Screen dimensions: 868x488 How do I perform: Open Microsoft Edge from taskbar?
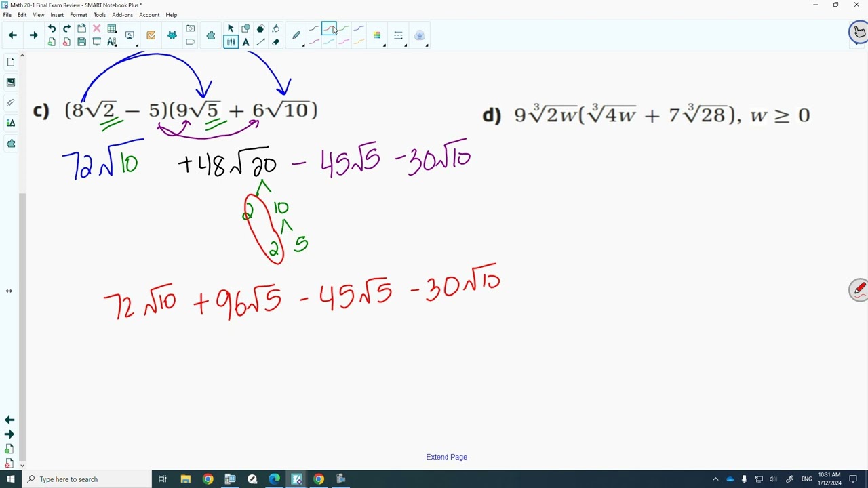point(274,479)
